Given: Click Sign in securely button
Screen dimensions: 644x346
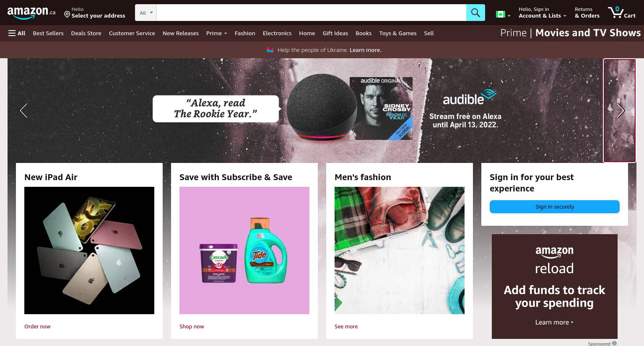Looking at the screenshot, I should click(555, 207).
